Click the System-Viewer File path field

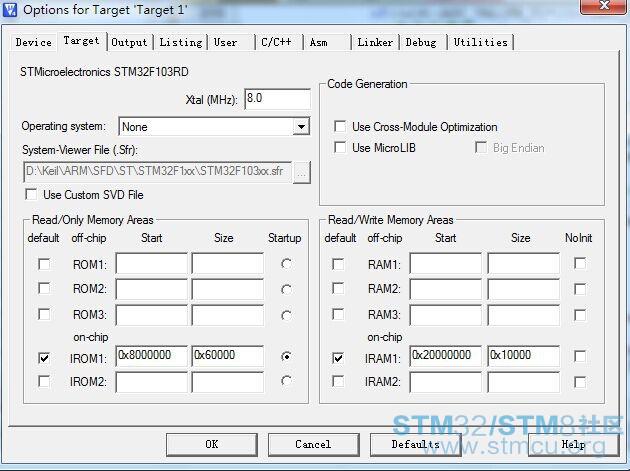[x=158, y=172]
